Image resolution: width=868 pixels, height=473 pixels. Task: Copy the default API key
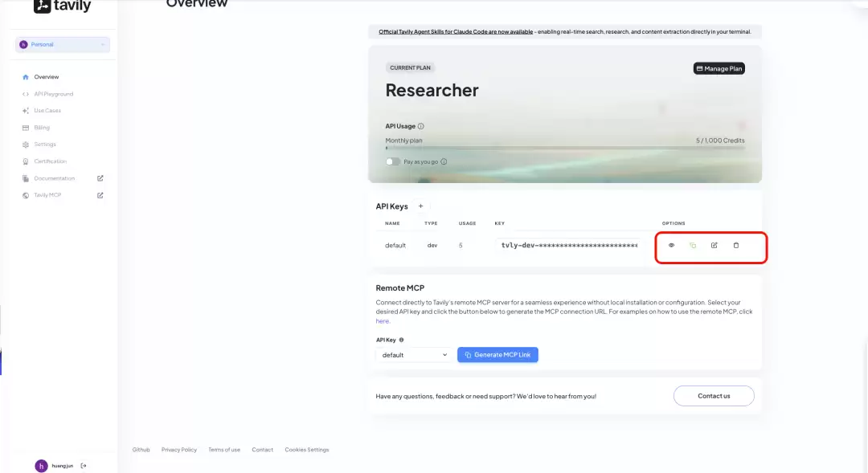tap(693, 245)
